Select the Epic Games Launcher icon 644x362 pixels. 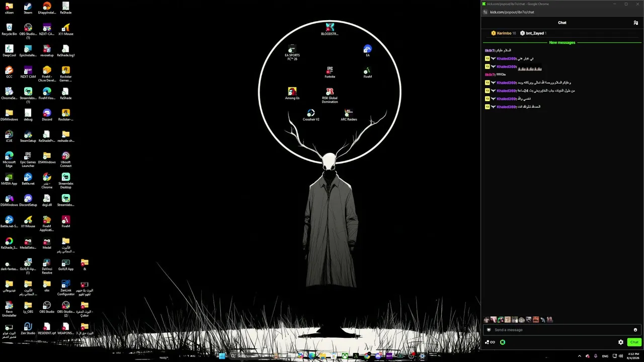[28, 159]
